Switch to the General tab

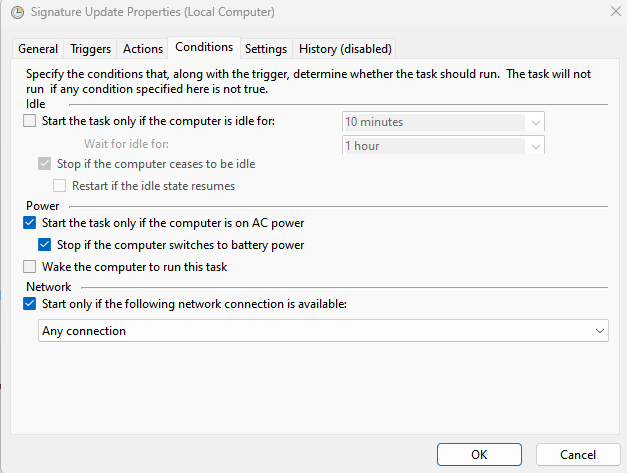[x=38, y=49]
